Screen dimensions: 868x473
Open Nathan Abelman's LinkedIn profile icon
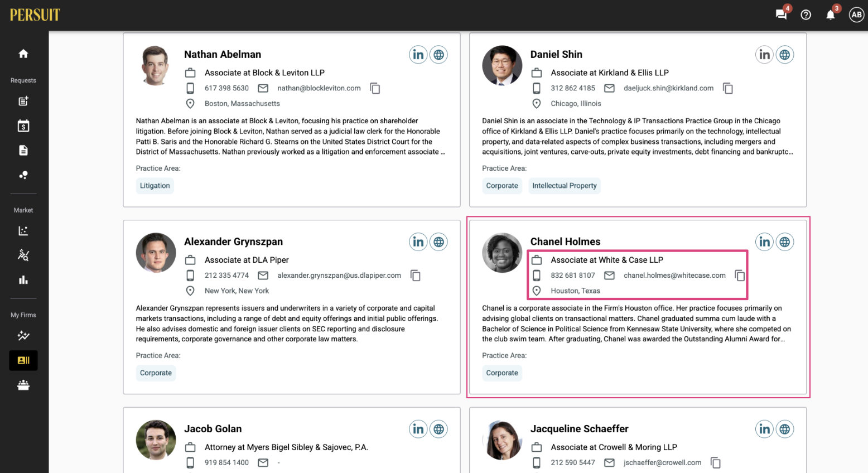coord(418,55)
